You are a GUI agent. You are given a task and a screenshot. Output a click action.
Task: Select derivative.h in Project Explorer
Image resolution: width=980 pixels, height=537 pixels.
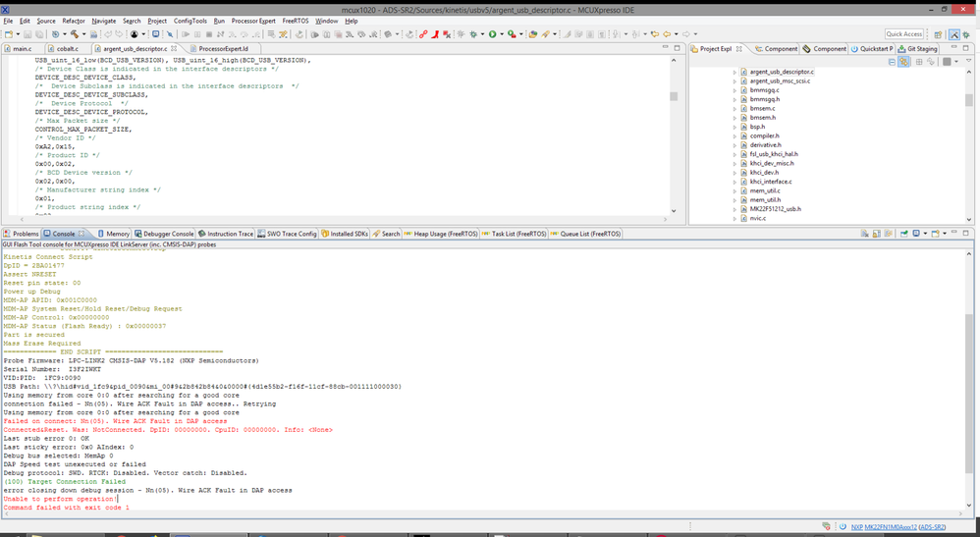click(x=766, y=145)
